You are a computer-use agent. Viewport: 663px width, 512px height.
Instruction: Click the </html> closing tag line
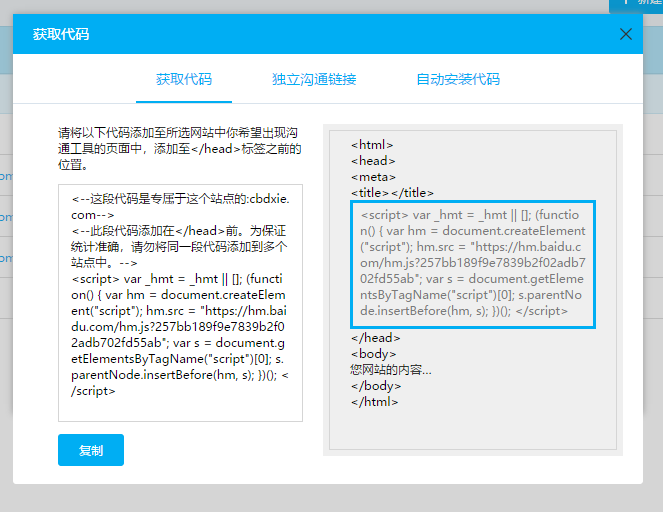coord(375,402)
